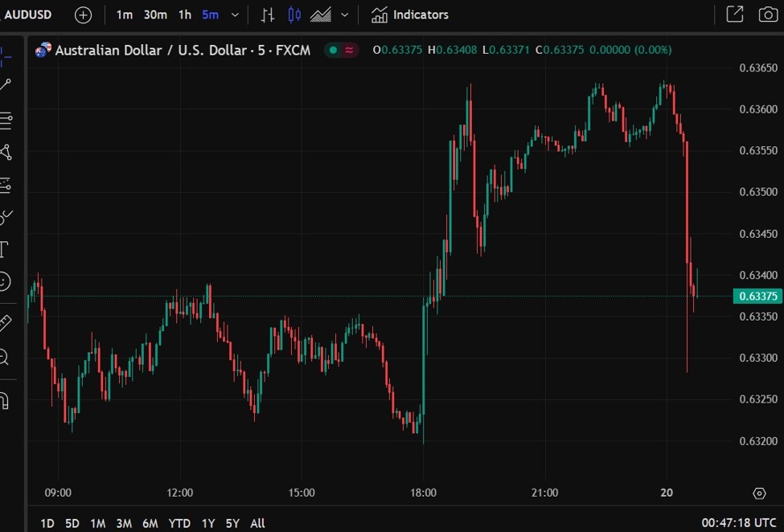The image size is (784, 532).
Task: Open the UTC timezone clock menu
Action: pyautogui.click(x=738, y=522)
